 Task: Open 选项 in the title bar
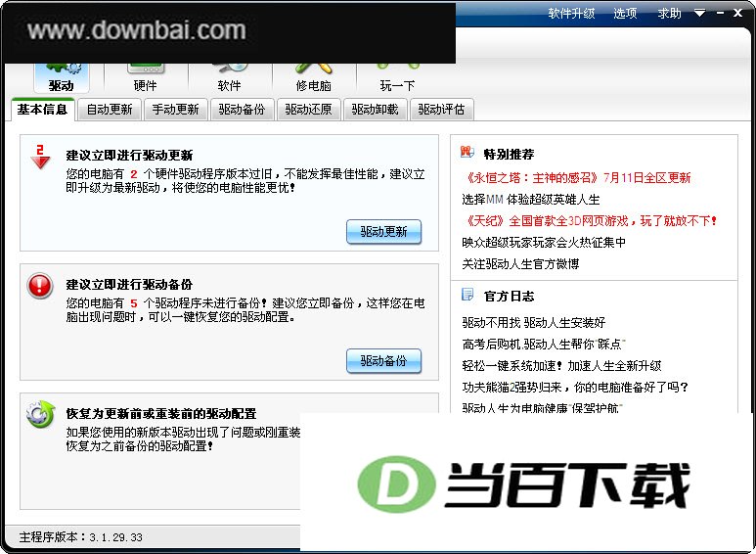625,14
